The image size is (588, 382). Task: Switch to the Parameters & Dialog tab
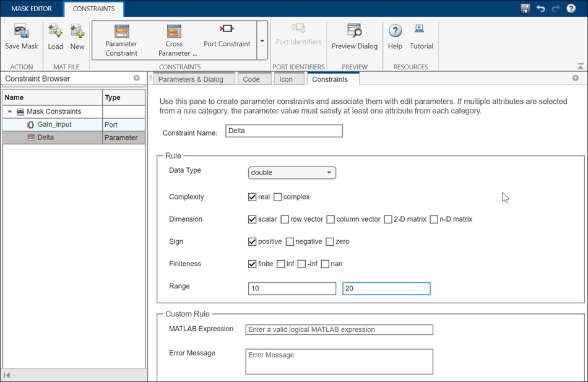coord(191,79)
